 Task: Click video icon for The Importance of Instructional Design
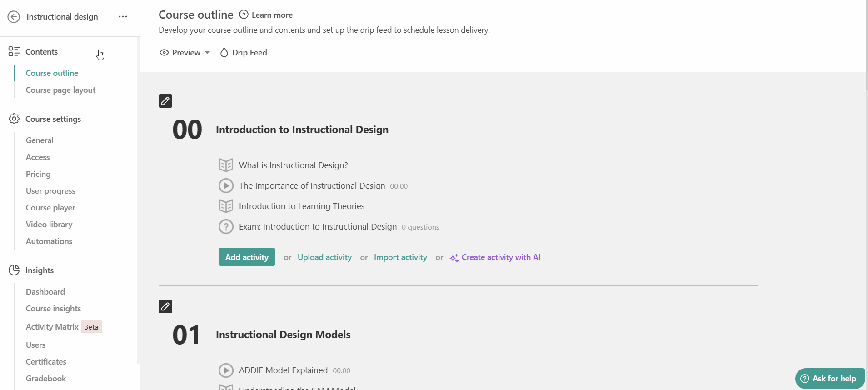pyautogui.click(x=226, y=185)
